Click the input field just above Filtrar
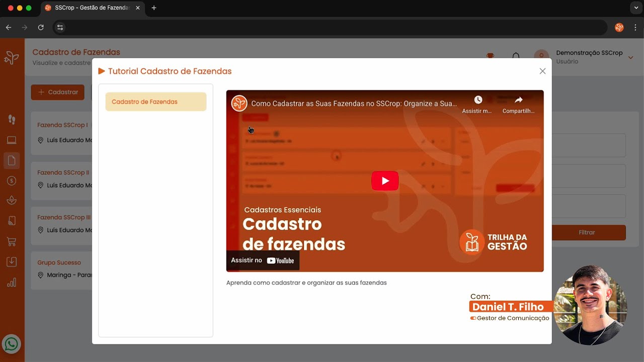Viewport: 644px width, 362px height. 589,206
